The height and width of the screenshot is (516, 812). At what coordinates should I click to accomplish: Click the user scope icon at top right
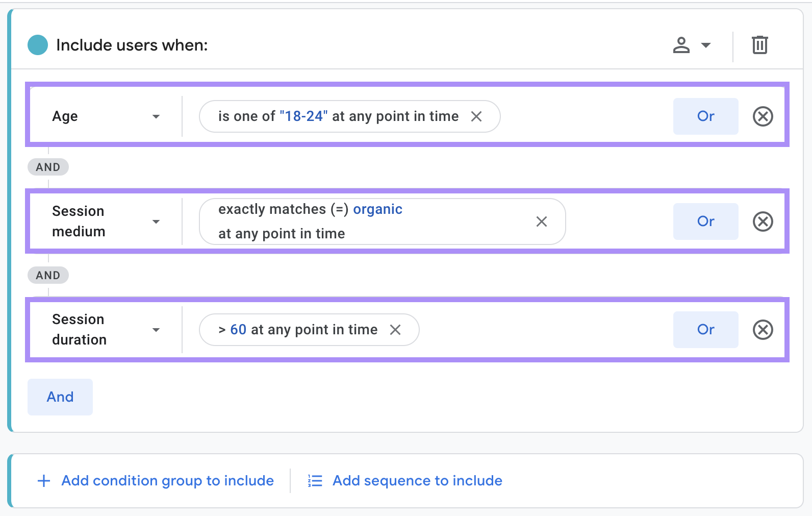tap(682, 45)
